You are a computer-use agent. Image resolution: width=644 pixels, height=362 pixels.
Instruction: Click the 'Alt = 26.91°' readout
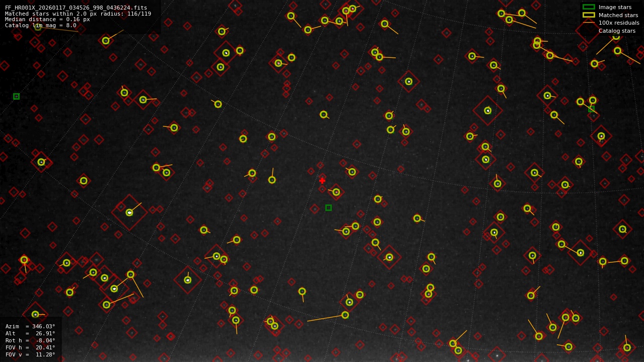click(x=30, y=333)
